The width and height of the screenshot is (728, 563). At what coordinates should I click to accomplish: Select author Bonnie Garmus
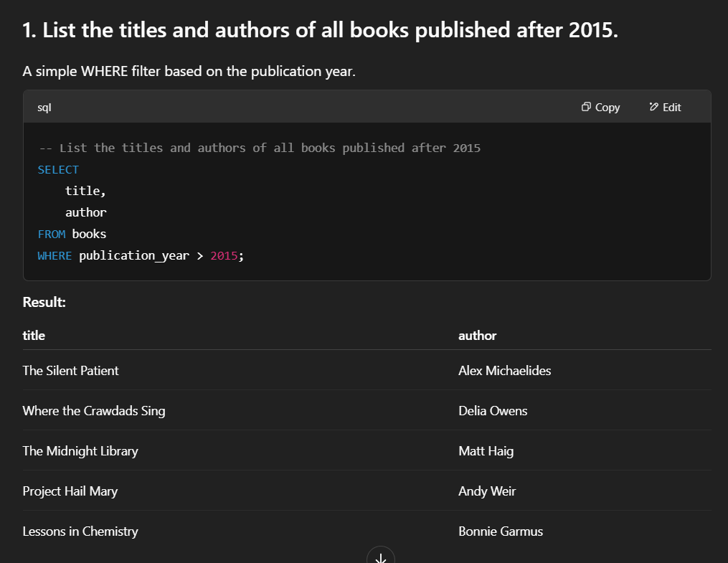click(501, 531)
